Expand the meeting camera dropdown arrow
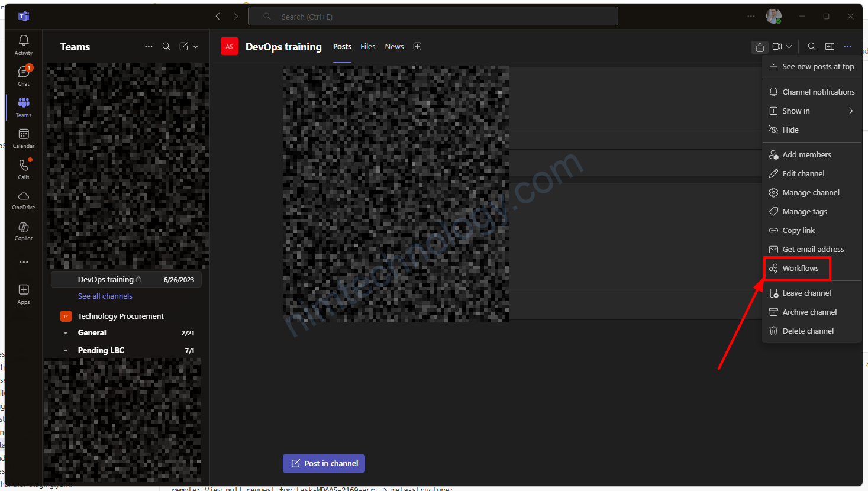868x491 pixels. click(x=789, y=47)
